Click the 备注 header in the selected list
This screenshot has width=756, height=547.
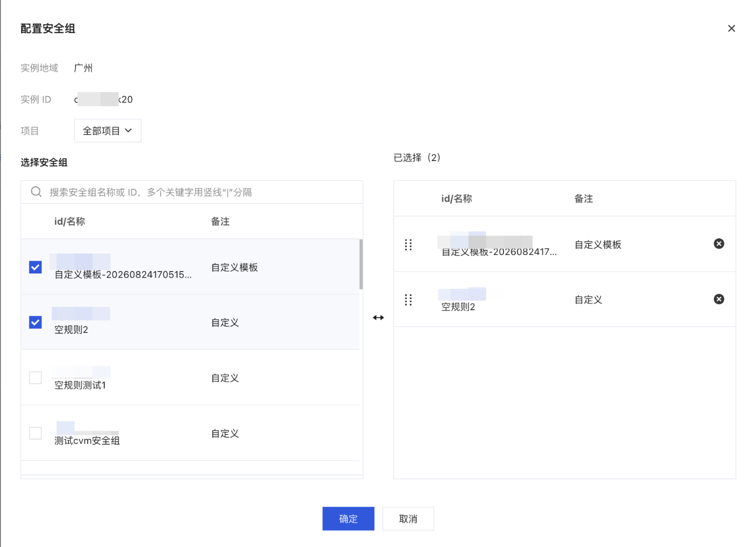[583, 198]
